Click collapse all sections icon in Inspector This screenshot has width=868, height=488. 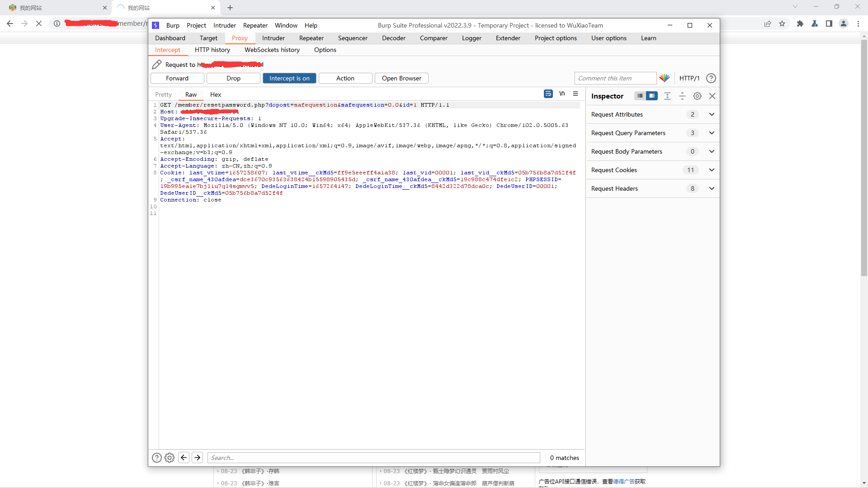click(682, 96)
